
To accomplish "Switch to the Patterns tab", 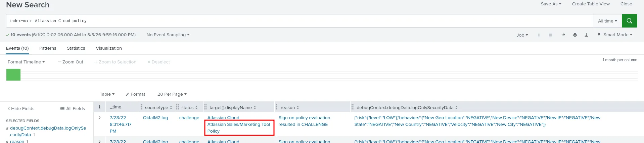I will [x=48, y=48].
